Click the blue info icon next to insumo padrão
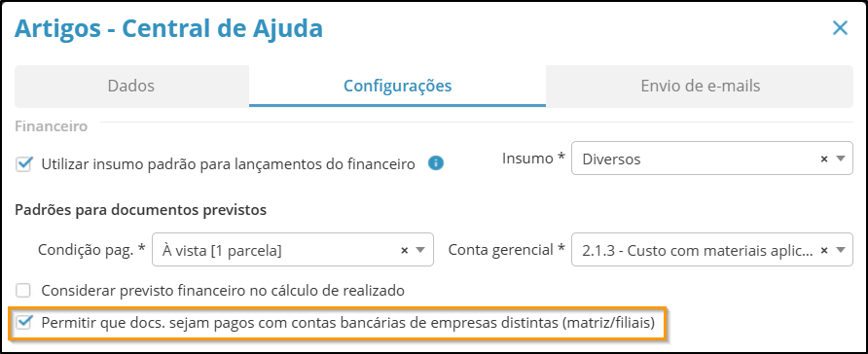The height and width of the screenshot is (354, 868). (x=436, y=163)
